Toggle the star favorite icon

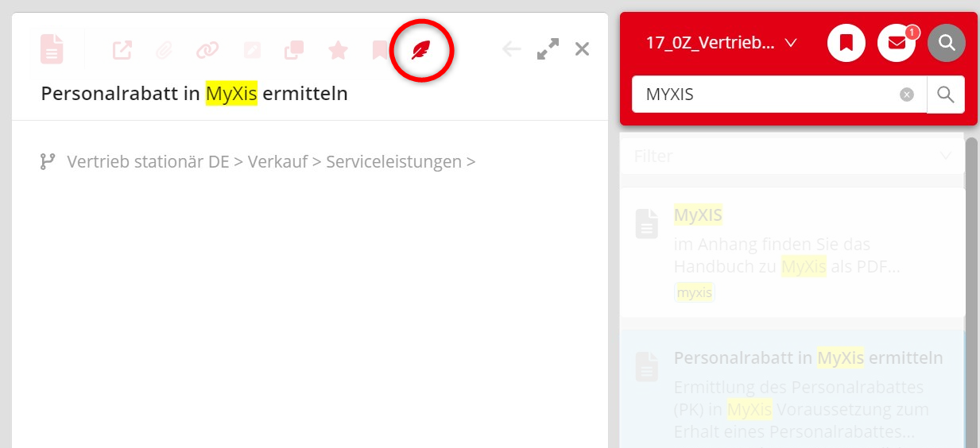[339, 50]
